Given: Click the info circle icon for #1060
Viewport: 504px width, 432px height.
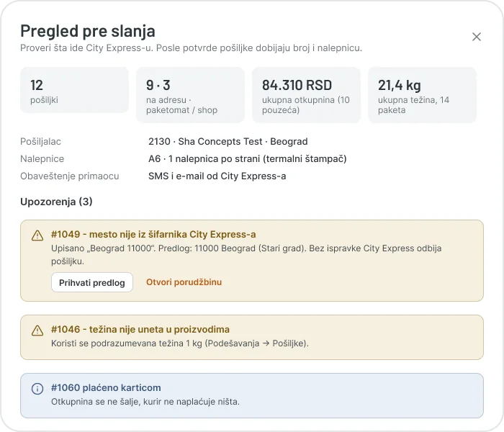Looking at the screenshot, I should tap(37, 389).
